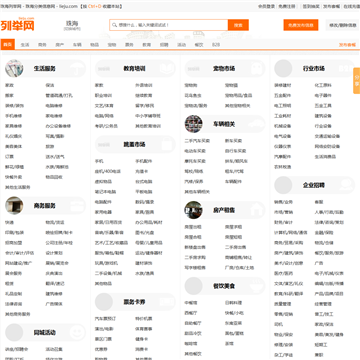Click the gray circle beside 企业招聘
This screenshot has width=360, height=360.
[283, 185]
